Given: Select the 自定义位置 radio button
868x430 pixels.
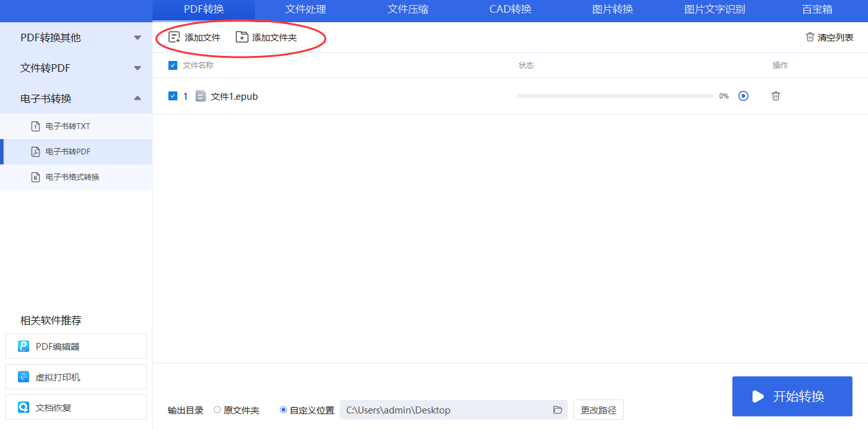Looking at the screenshot, I should pos(283,410).
